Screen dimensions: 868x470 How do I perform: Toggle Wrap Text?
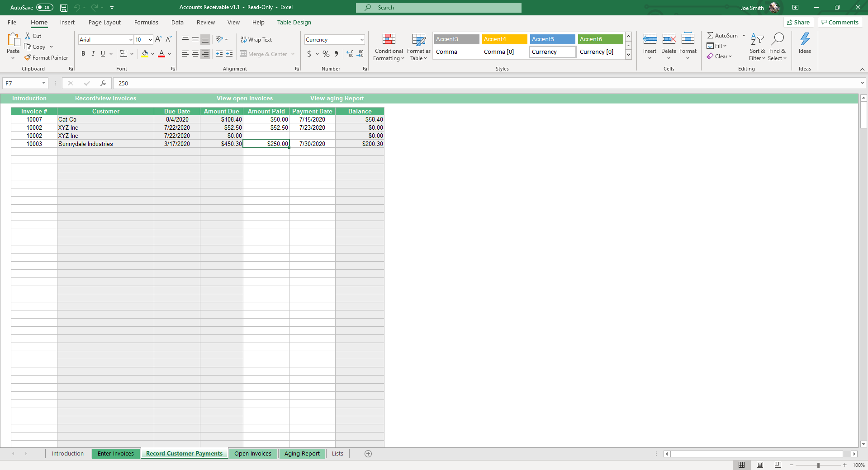click(x=256, y=40)
